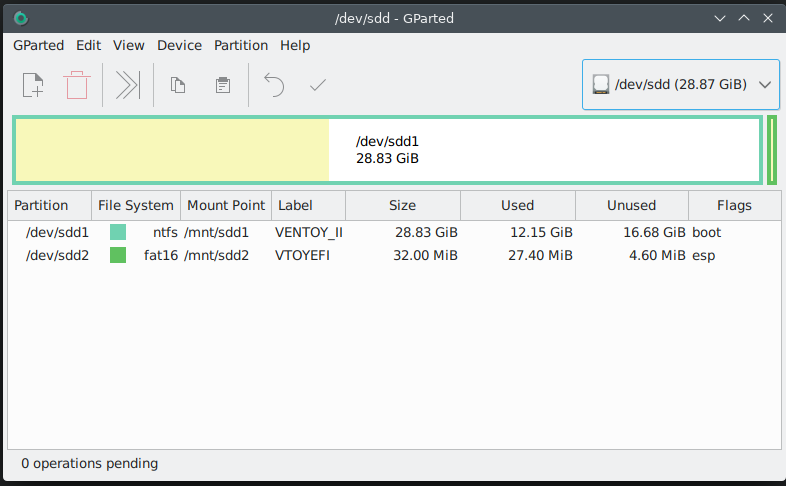Image resolution: width=786 pixels, height=486 pixels.
Task: Open the GParted menu
Action: [39, 45]
